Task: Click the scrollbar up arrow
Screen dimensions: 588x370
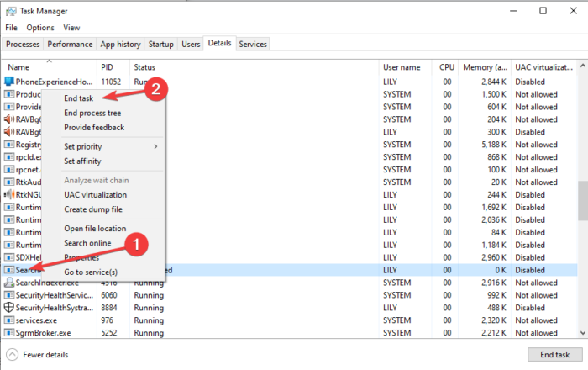Action: pos(582,66)
